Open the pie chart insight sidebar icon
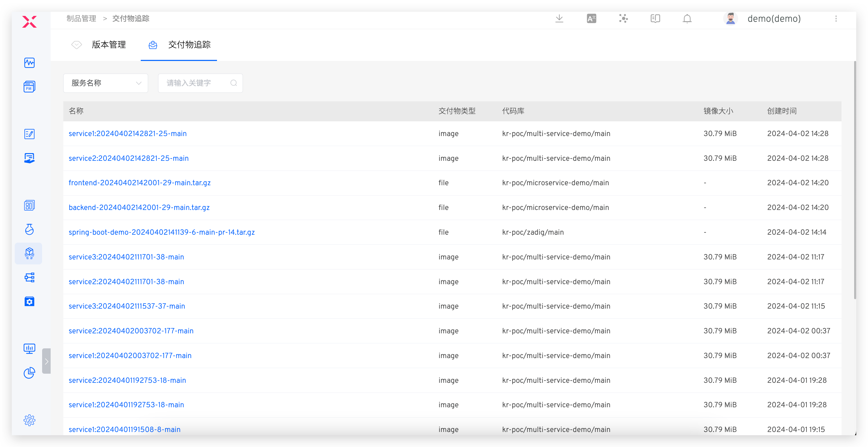Screen dimensions: 868x447 coord(29,372)
